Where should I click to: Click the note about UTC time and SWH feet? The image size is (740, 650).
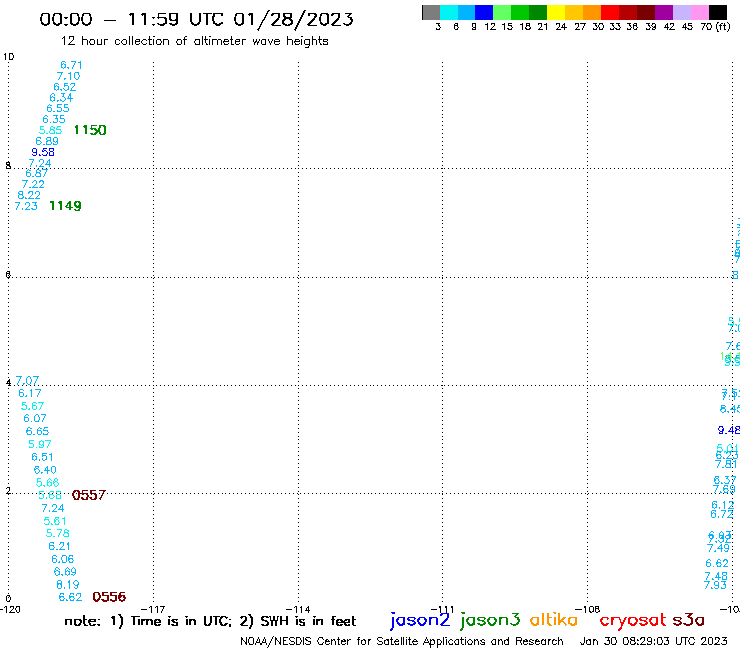pos(210,621)
